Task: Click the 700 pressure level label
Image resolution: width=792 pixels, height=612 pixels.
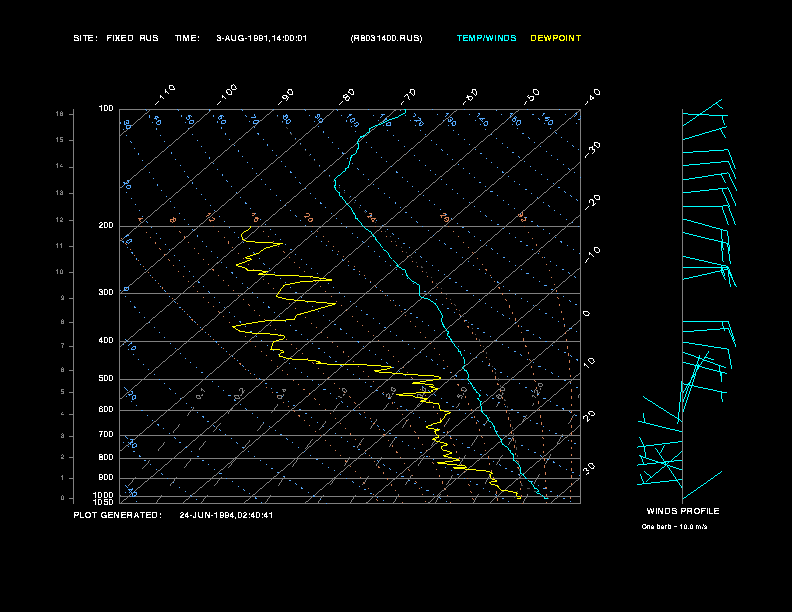Action: click(106, 435)
